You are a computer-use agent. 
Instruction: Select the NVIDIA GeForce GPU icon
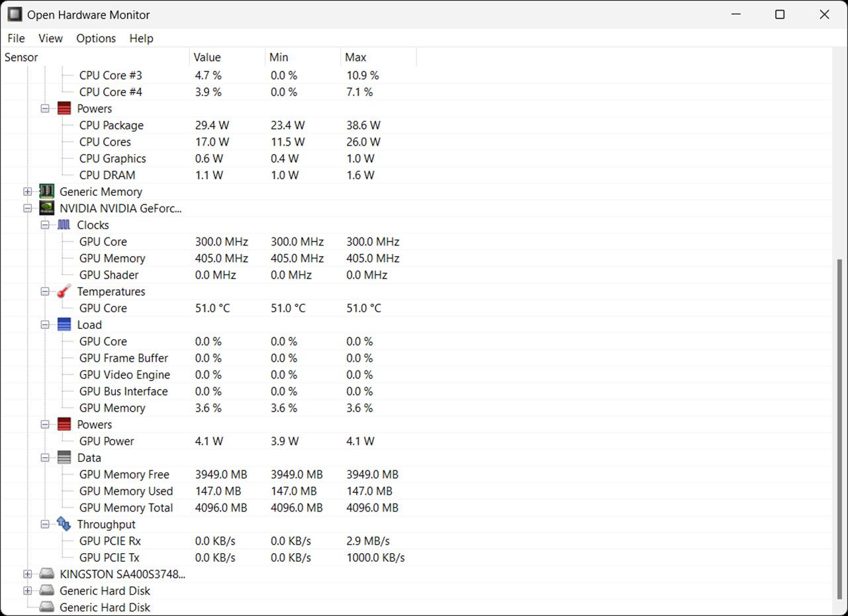(x=46, y=208)
